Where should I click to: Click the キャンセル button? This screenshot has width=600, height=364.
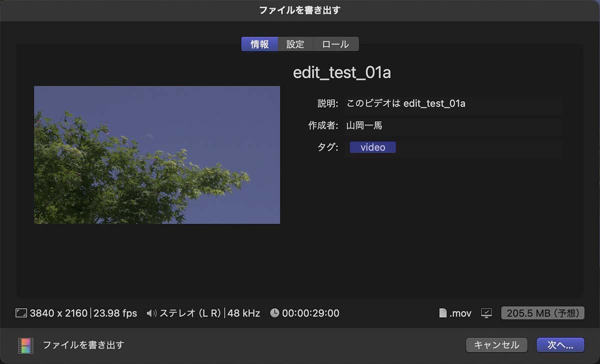(x=496, y=345)
